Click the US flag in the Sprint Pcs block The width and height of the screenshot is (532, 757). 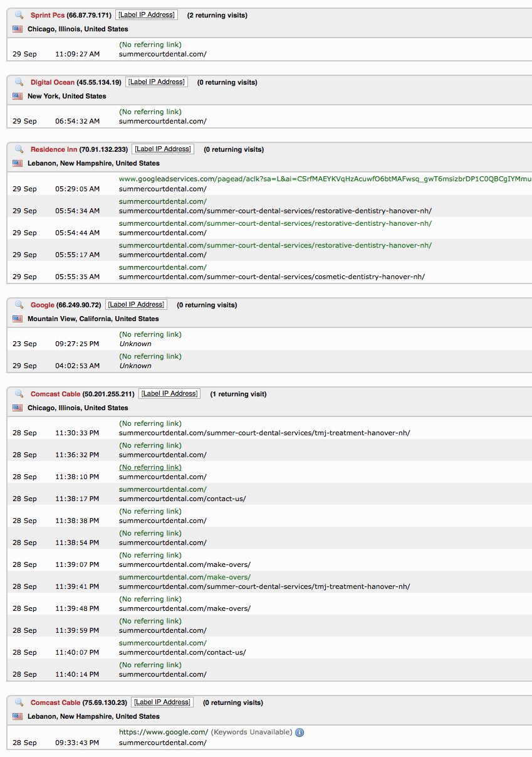tap(18, 29)
